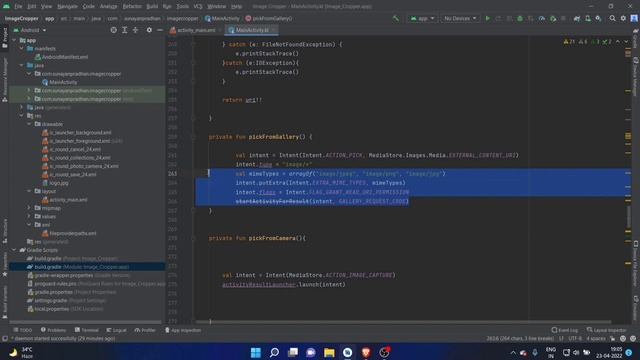Screen dimensions: 640x360
Task: Open the Logcat tool window
Action: click(x=117, y=330)
